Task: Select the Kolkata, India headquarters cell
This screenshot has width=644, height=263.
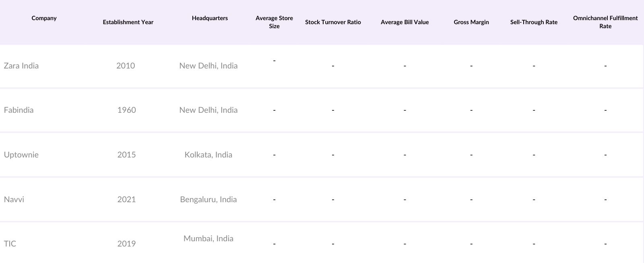Action: (208, 155)
